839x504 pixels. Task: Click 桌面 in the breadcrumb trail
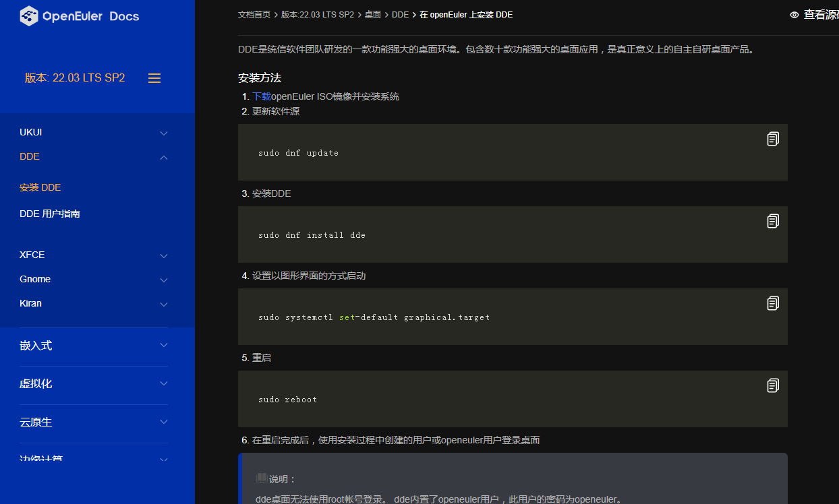[373, 15]
